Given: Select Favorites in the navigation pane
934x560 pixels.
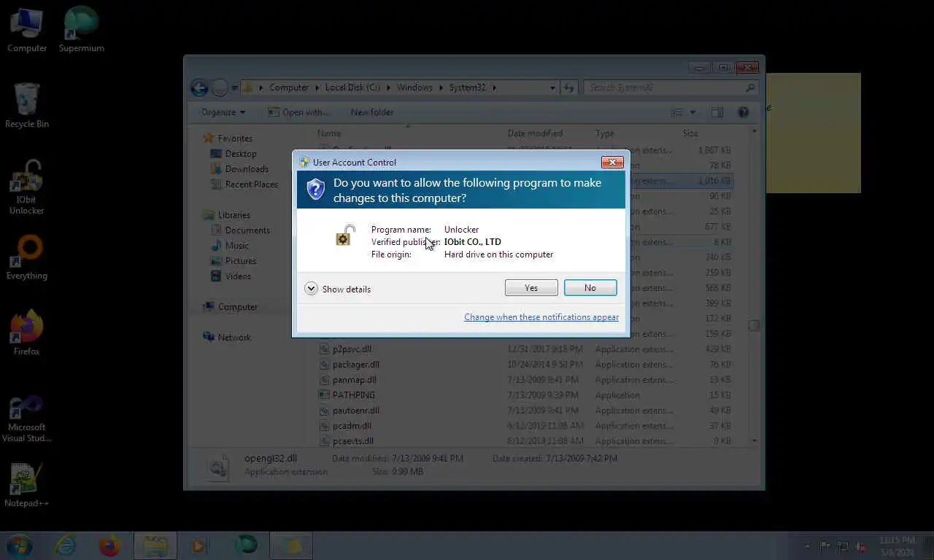Looking at the screenshot, I should coord(235,139).
